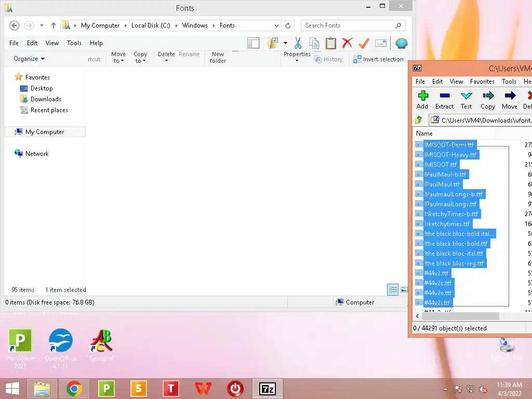This screenshot has width=532, height=399.
Task: Open the Edit menu in Fonts window
Action: (x=32, y=43)
